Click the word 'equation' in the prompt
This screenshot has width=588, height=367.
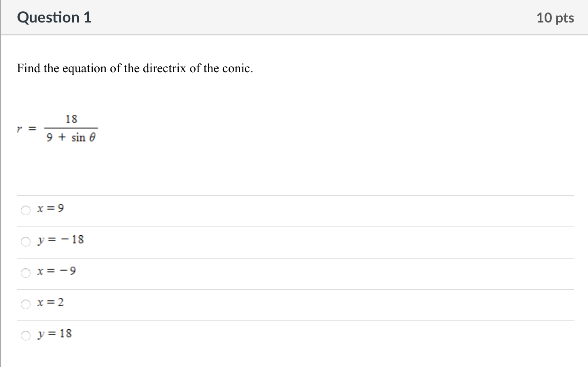pos(84,69)
